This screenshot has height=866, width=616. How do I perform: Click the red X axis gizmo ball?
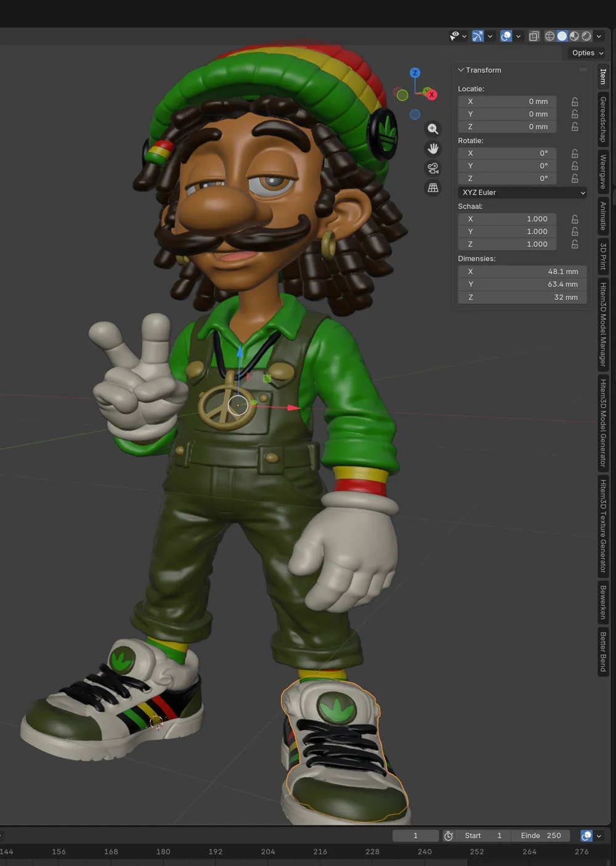tap(432, 94)
